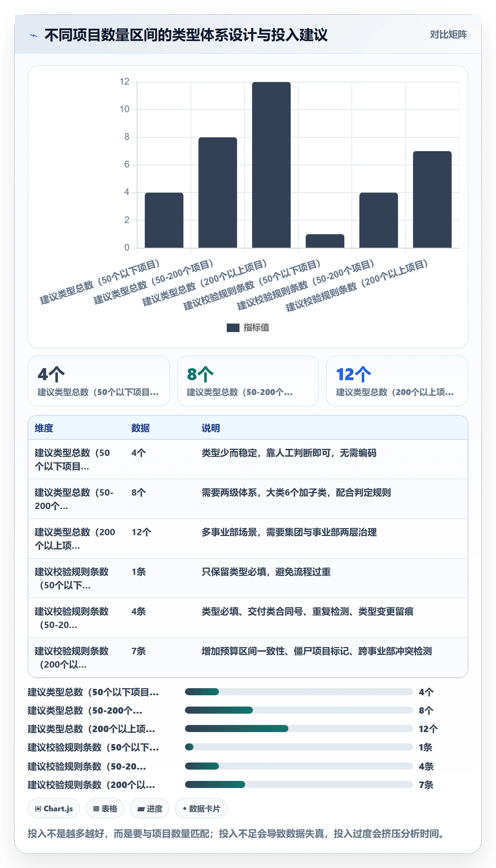Click progress bar showing 1条
The width and height of the screenshot is (496, 868).
pyautogui.click(x=299, y=747)
